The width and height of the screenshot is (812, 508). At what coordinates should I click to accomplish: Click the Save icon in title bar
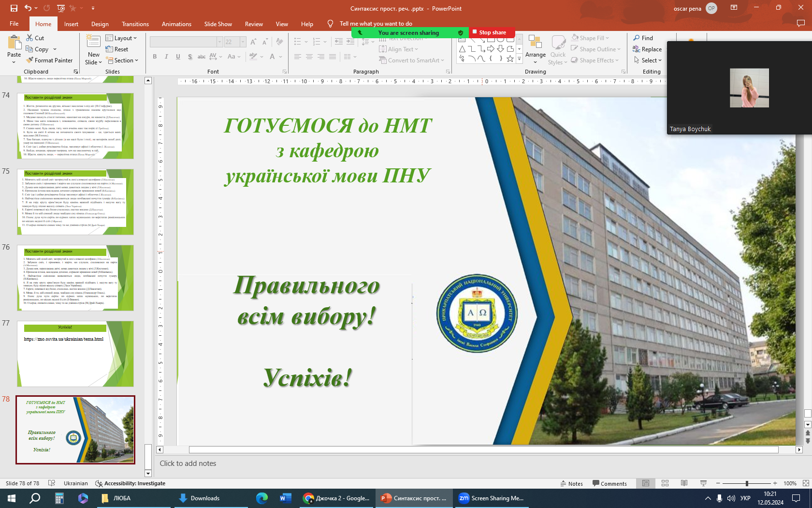point(14,8)
